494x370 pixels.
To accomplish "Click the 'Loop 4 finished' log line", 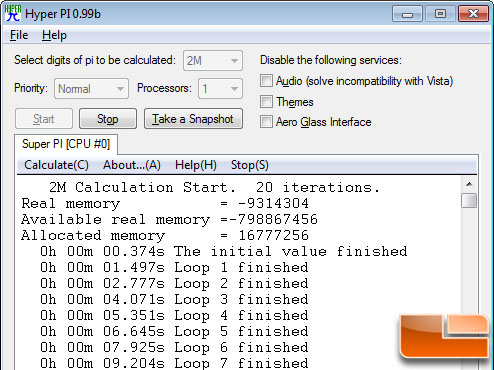I will pos(174,316).
